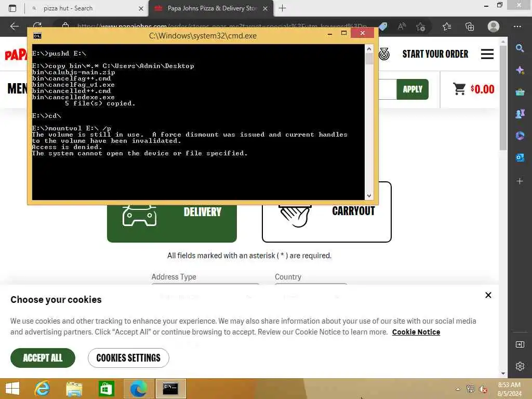
Task: Dismiss the cookie banner with X
Action: pos(488,295)
